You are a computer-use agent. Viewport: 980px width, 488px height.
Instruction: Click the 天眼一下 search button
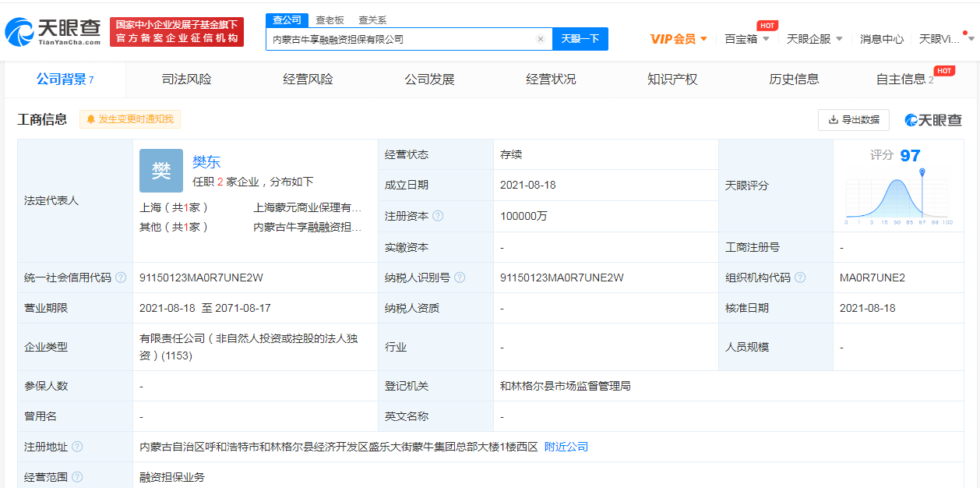[x=580, y=39]
